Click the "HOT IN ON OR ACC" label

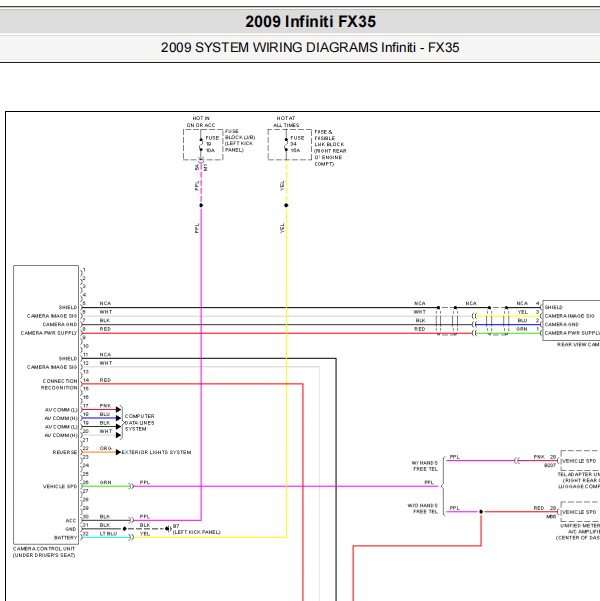coord(201,122)
